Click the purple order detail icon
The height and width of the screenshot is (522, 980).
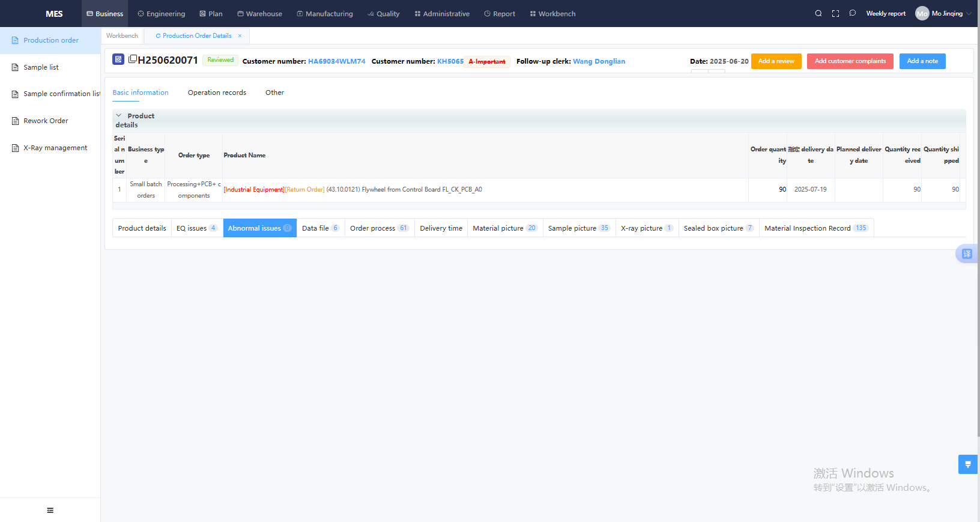point(118,59)
